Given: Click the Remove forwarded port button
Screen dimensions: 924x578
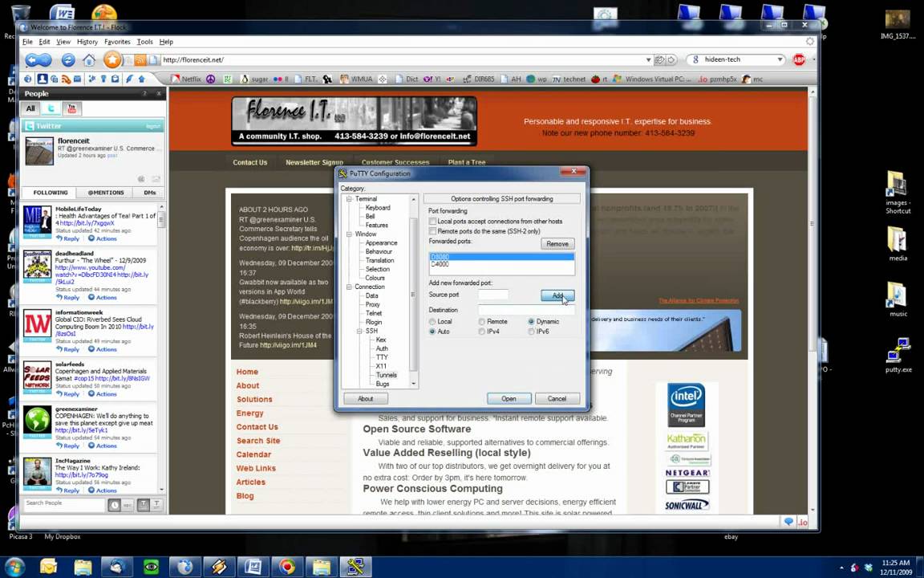Looking at the screenshot, I should (557, 243).
